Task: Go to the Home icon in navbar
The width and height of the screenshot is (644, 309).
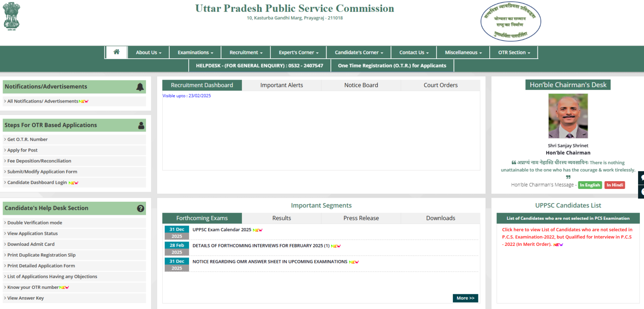Action: tap(117, 52)
